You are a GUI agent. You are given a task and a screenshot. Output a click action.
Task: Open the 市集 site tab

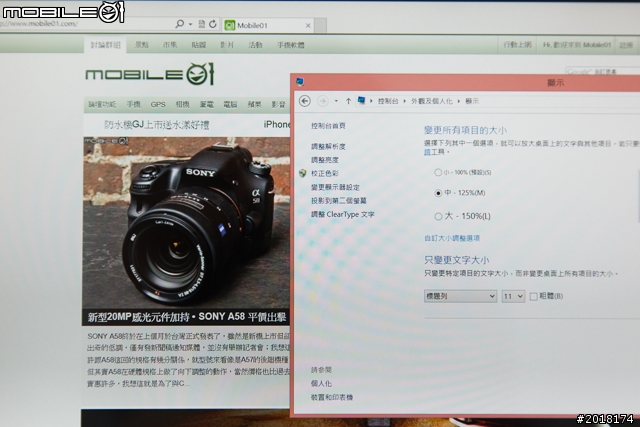click(x=170, y=45)
